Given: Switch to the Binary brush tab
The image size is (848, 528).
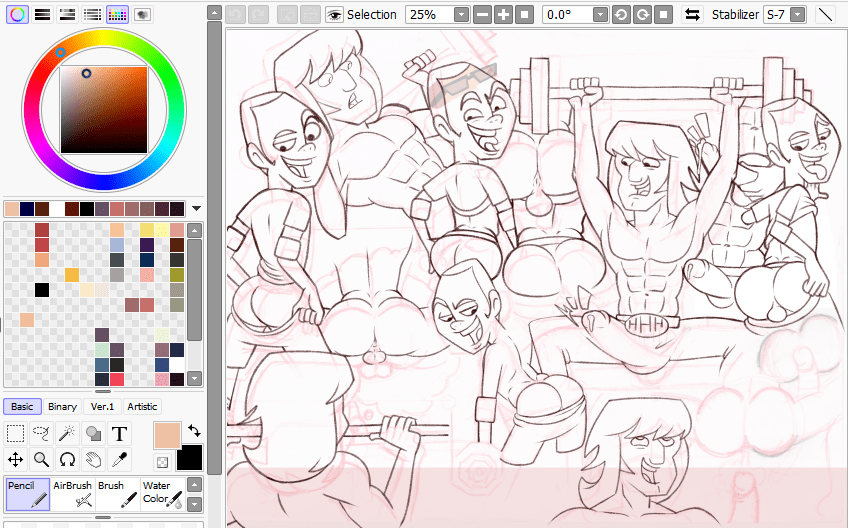Looking at the screenshot, I should (62, 407).
